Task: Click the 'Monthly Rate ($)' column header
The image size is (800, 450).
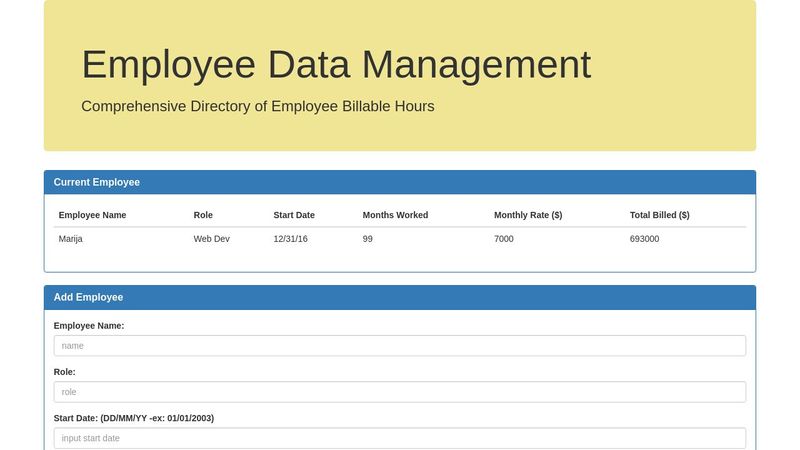Action: coord(528,215)
